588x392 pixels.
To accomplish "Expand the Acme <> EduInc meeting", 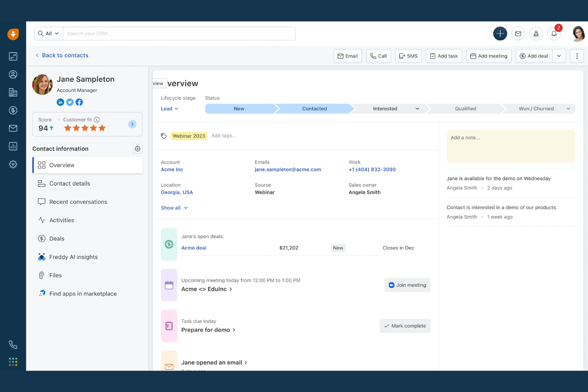I will (207, 289).
